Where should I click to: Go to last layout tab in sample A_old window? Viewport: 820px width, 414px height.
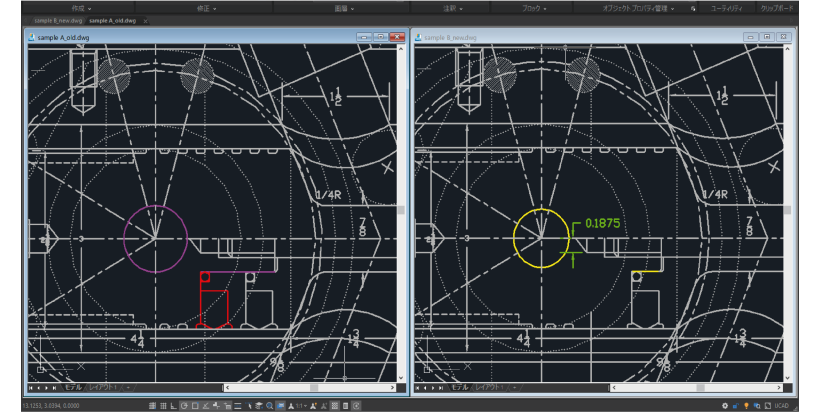[54, 388]
